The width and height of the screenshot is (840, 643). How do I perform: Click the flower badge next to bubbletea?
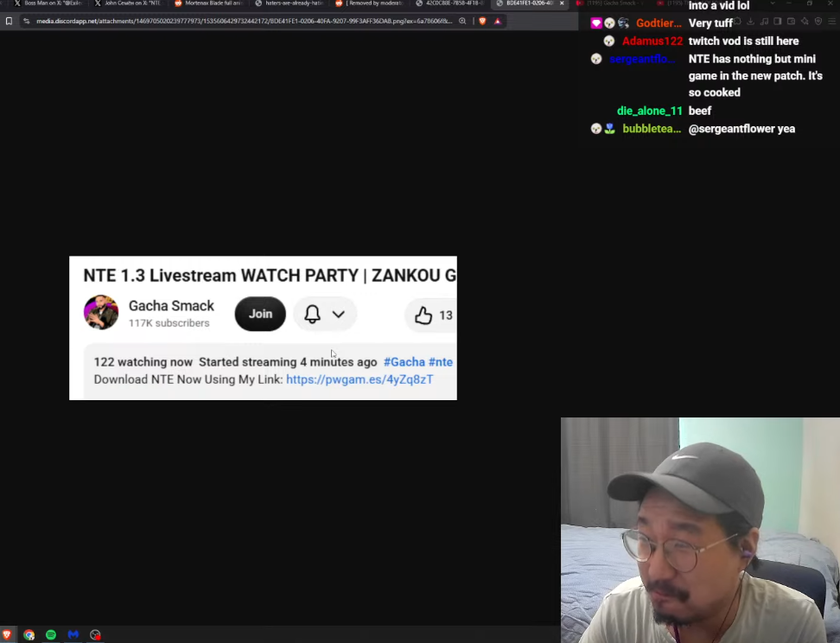(x=609, y=129)
